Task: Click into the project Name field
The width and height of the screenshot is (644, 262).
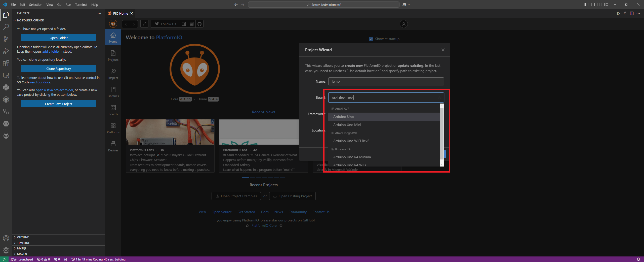Action: pyautogui.click(x=386, y=81)
